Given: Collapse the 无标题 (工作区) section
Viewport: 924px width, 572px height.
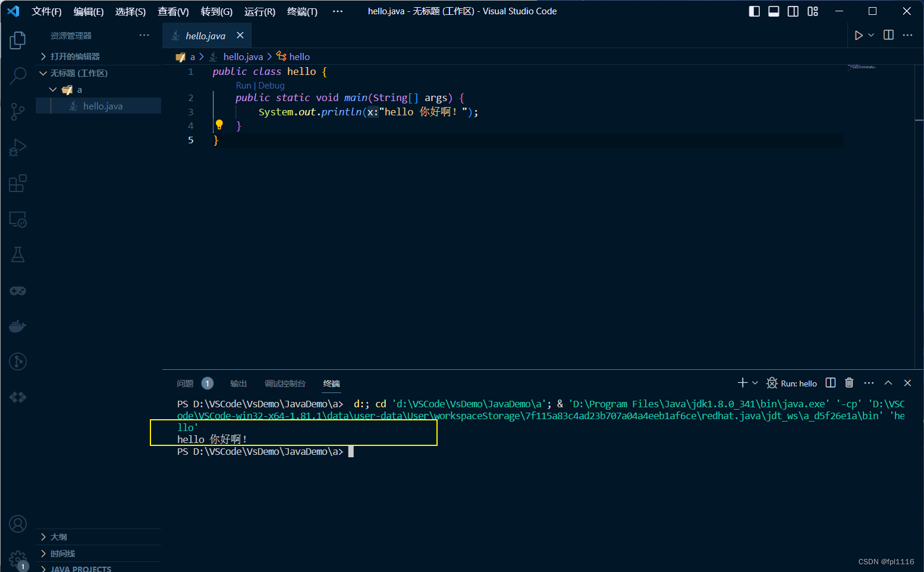Looking at the screenshot, I should click(x=98, y=73).
